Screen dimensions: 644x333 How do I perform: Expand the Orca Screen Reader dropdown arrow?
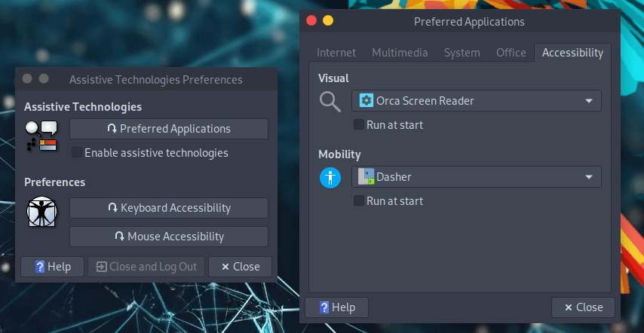click(588, 101)
